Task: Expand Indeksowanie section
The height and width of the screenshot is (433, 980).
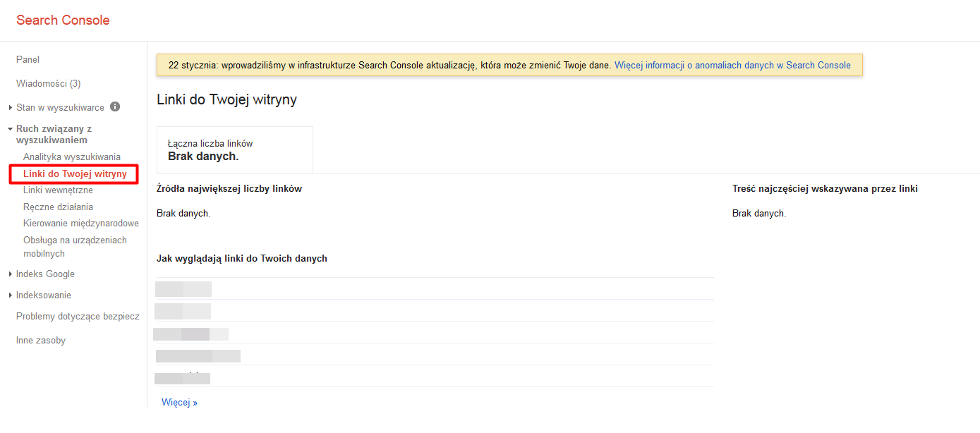Action: click(x=44, y=295)
